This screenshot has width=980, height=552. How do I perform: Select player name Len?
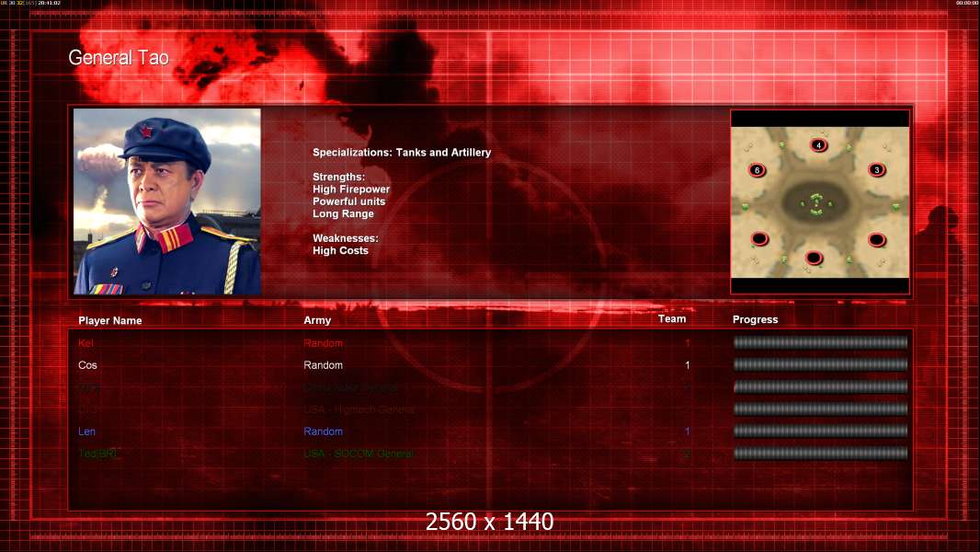click(86, 431)
